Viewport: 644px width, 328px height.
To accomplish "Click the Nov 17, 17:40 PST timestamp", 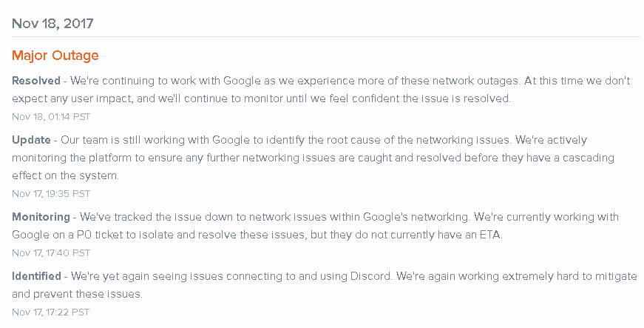I will [x=51, y=252].
